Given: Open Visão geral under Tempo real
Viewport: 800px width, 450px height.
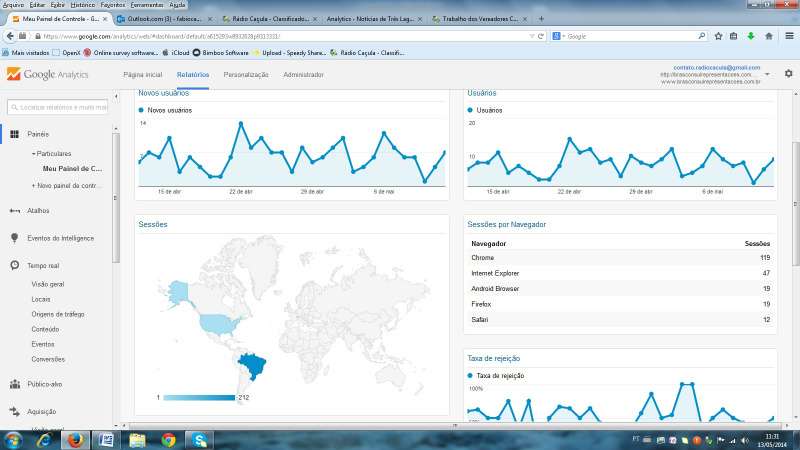Looking at the screenshot, I should pyautogui.click(x=48, y=284).
